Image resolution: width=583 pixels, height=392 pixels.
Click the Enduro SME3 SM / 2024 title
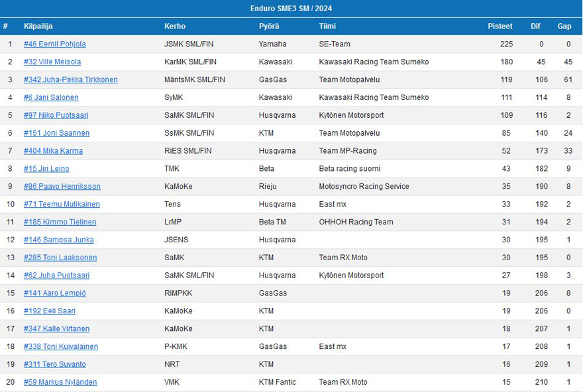click(x=291, y=8)
